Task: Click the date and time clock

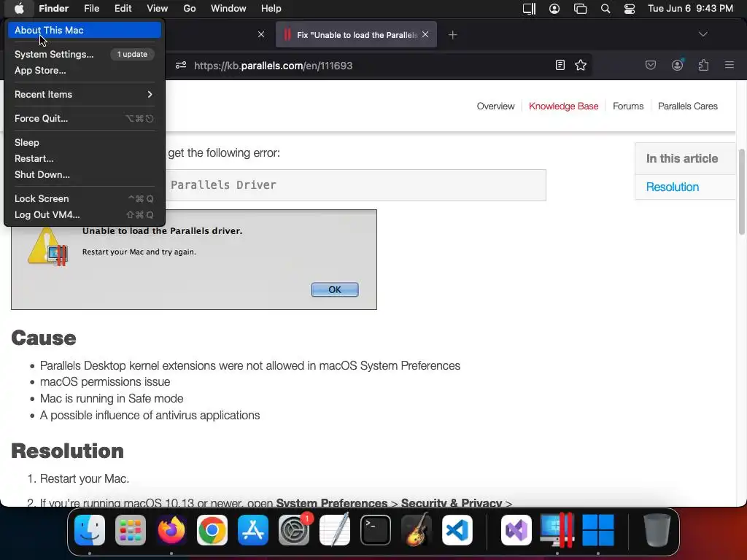Action: [690, 9]
